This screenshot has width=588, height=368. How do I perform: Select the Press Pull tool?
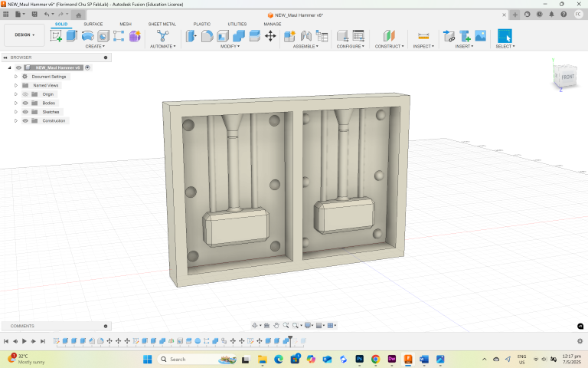[x=191, y=36]
